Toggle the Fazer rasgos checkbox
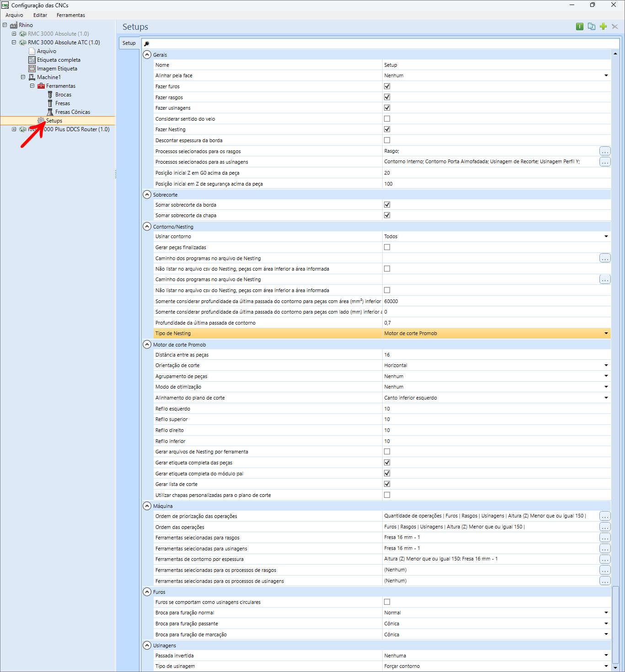This screenshot has width=625, height=672. click(x=387, y=97)
